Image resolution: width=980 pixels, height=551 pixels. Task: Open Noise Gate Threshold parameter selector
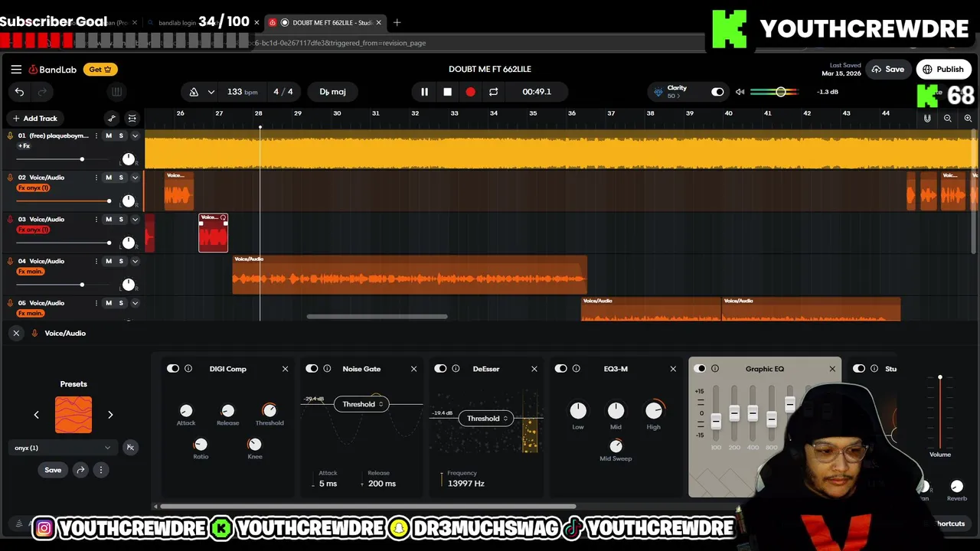point(362,404)
